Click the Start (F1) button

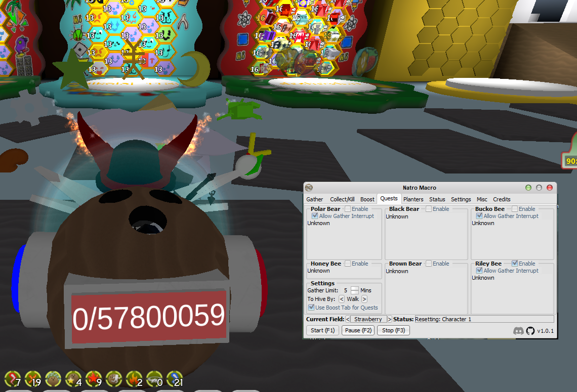tap(323, 330)
